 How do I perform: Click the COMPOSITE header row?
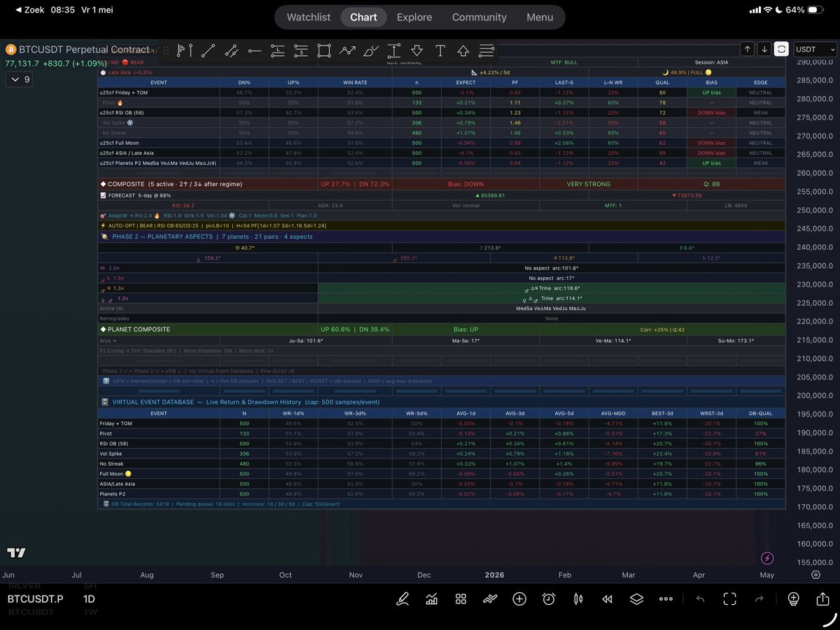[441, 184]
